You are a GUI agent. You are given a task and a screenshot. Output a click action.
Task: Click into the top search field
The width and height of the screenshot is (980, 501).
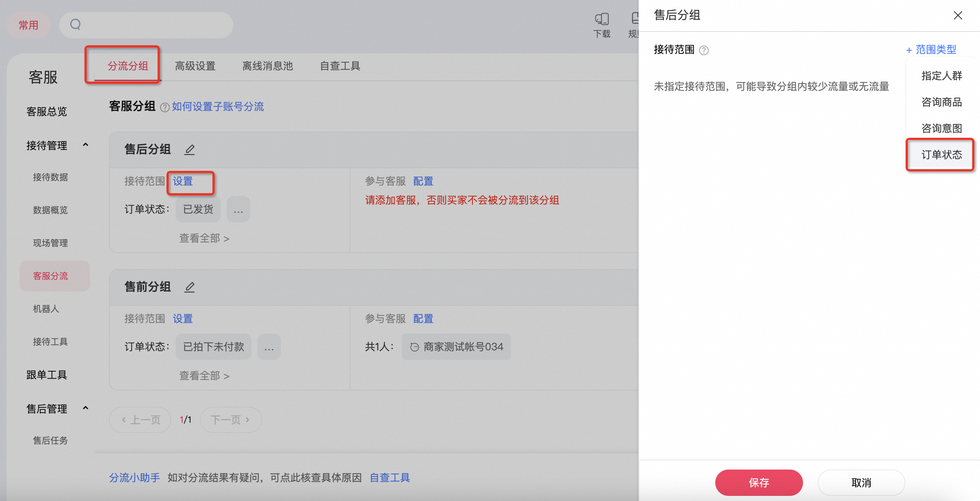146,25
